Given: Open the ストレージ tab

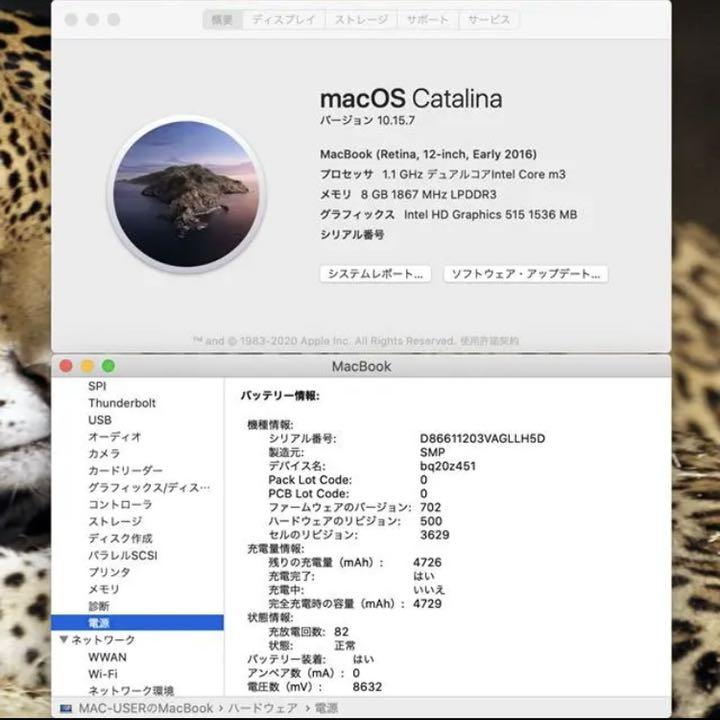Looking at the screenshot, I should [x=361, y=20].
